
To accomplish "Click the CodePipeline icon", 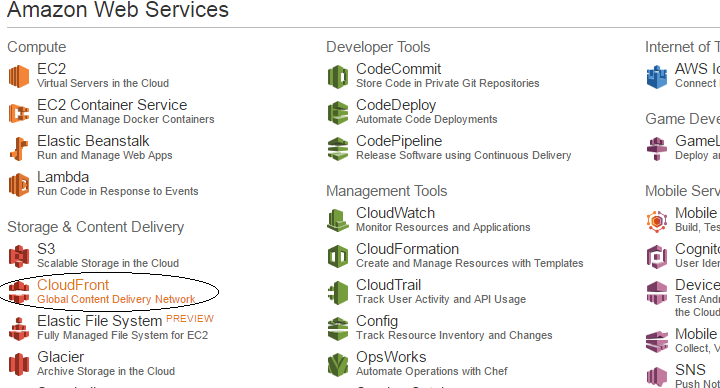I will (x=338, y=149).
